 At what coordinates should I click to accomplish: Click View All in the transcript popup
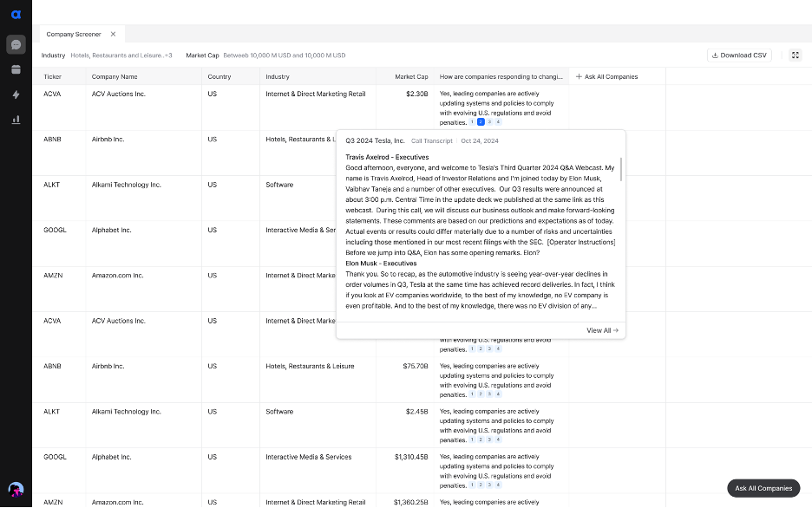click(602, 330)
